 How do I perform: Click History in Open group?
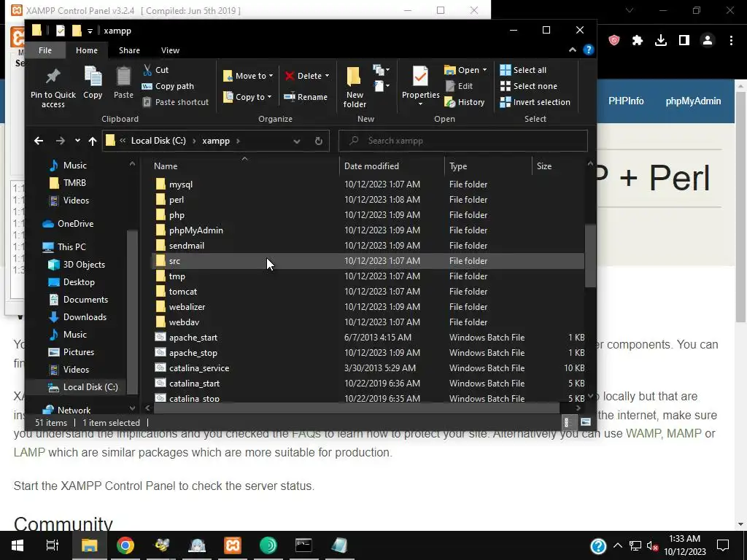465,102
